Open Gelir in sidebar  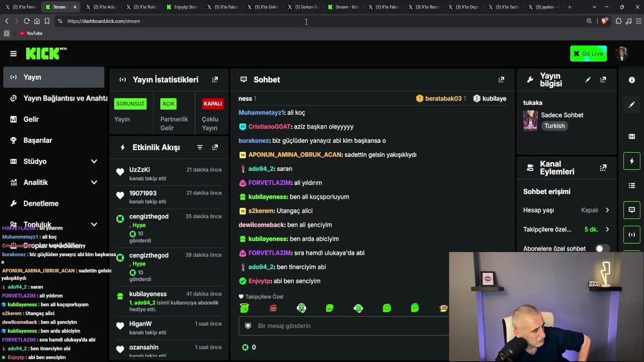pos(54,119)
